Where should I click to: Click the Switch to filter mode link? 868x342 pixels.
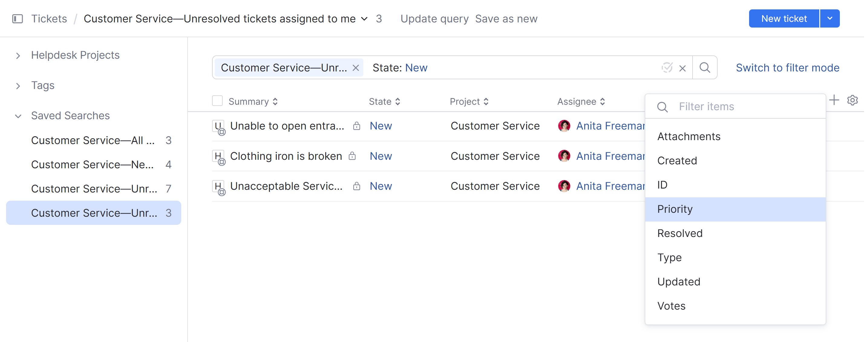click(x=788, y=67)
